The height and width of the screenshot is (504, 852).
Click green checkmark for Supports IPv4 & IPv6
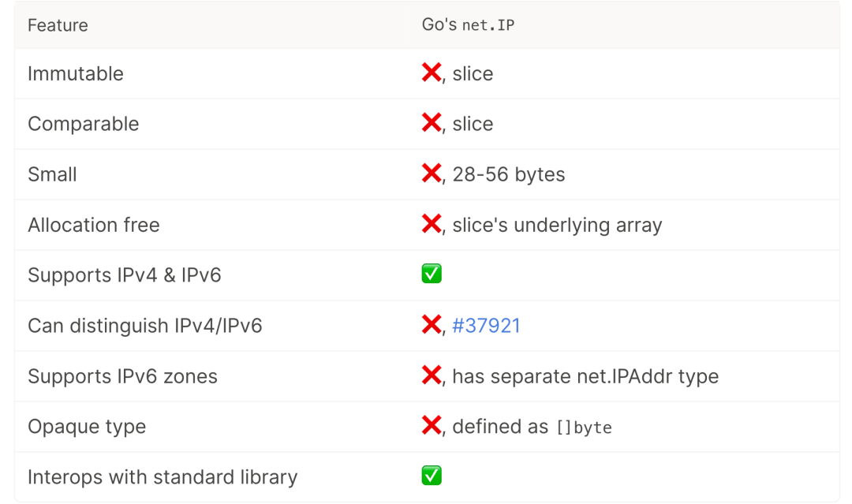(432, 274)
